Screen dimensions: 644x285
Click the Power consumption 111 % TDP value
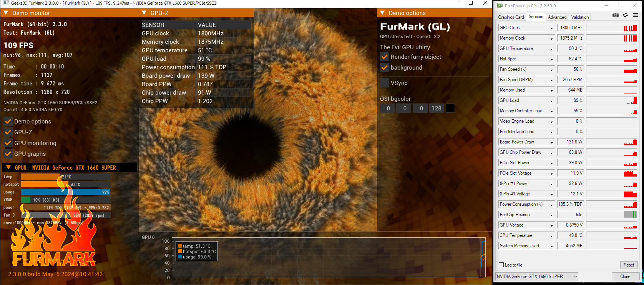(212, 67)
